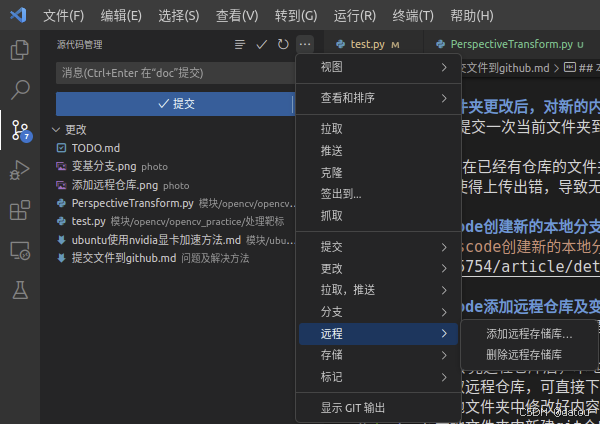Open the 选择(S) menu
Screen dimensions: 600x424
click(179, 16)
